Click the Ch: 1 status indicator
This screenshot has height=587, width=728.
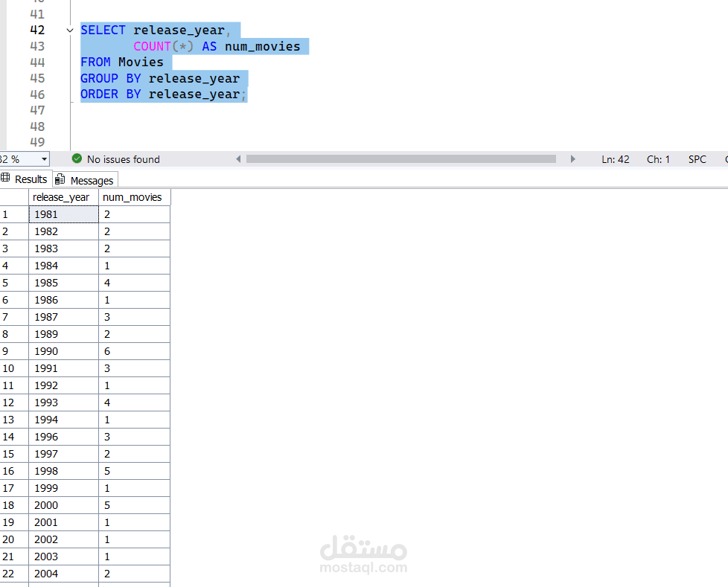(658, 159)
